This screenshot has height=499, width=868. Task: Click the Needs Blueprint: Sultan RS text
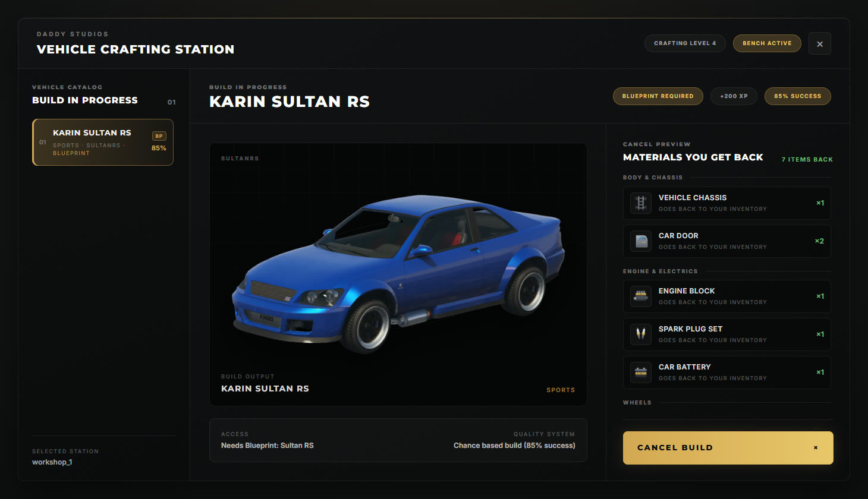[x=268, y=446]
